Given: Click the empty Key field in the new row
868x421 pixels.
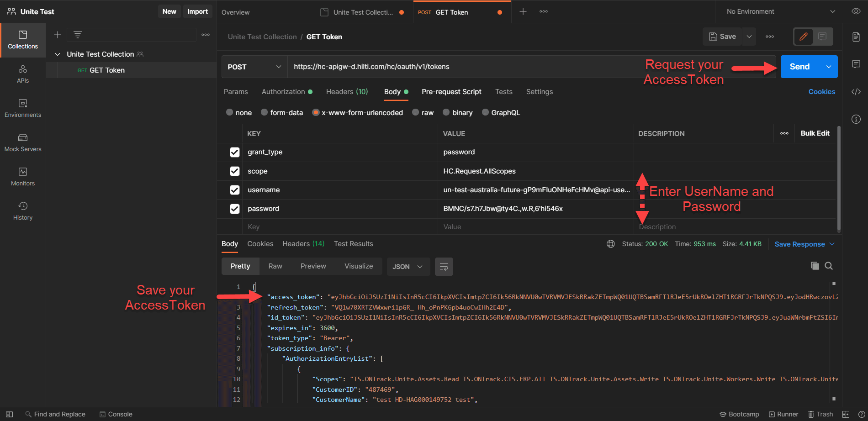Looking at the screenshot, I should coord(340,227).
